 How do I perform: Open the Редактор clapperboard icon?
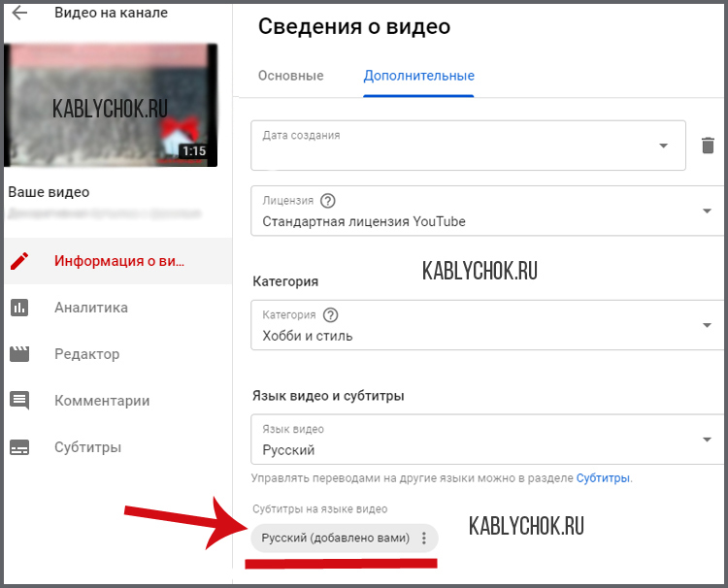[x=19, y=354]
